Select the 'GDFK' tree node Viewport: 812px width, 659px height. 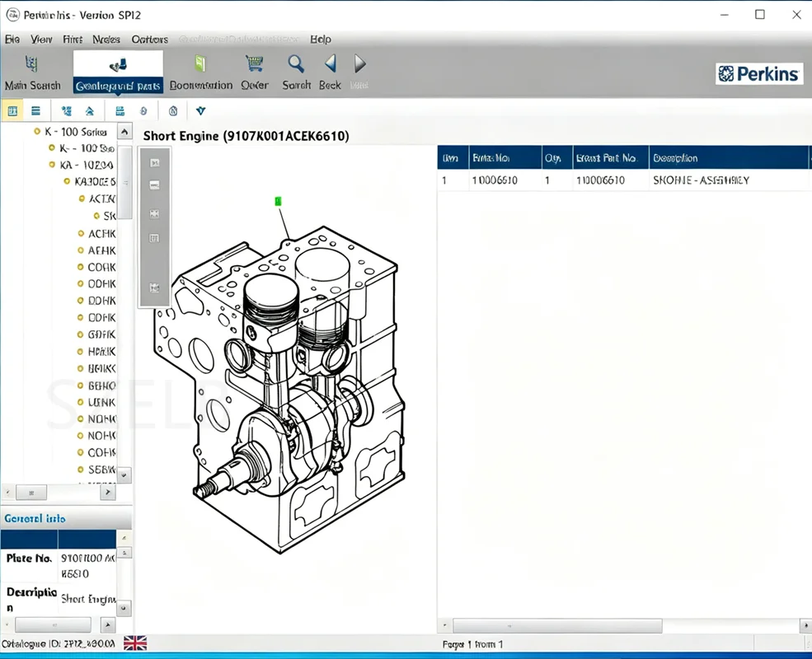point(102,334)
